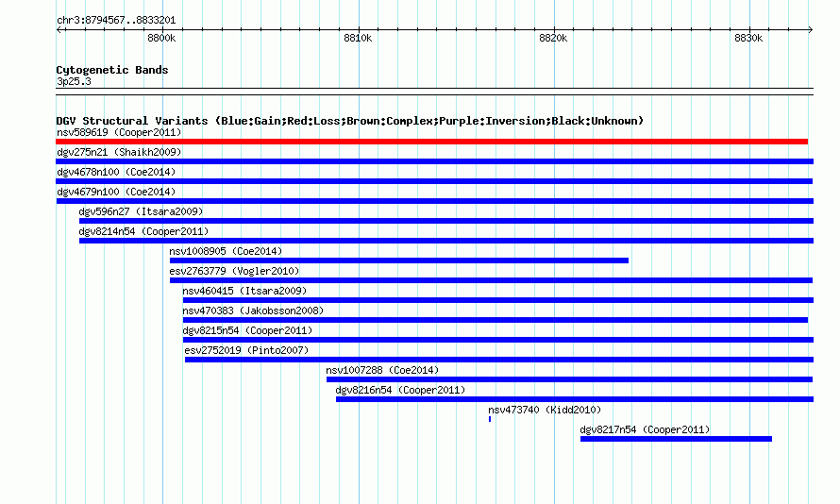Click the nsv460415 blue bar
This screenshot has width=840, height=504.
[x=498, y=300]
